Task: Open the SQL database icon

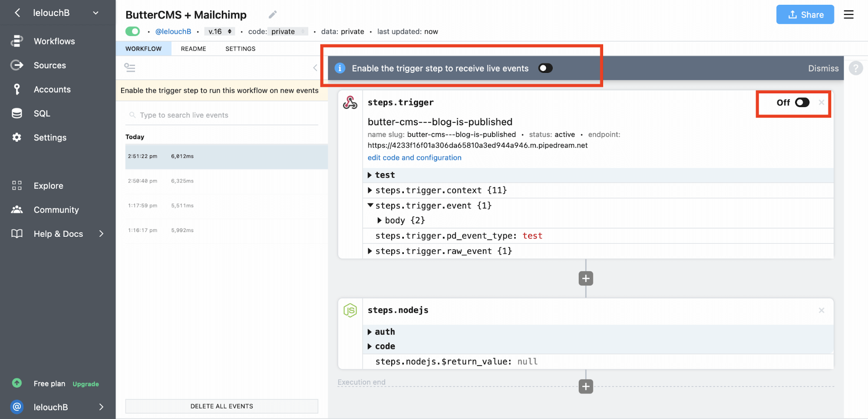Action: click(x=17, y=113)
